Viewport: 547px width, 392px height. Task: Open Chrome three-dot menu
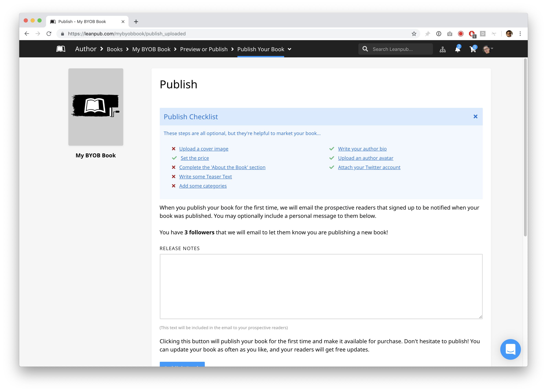(520, 34)
